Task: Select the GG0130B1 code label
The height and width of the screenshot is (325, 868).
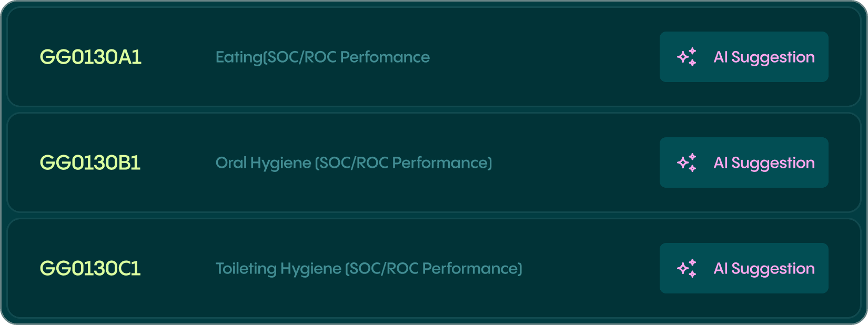Action: click(x=90, y=162)
